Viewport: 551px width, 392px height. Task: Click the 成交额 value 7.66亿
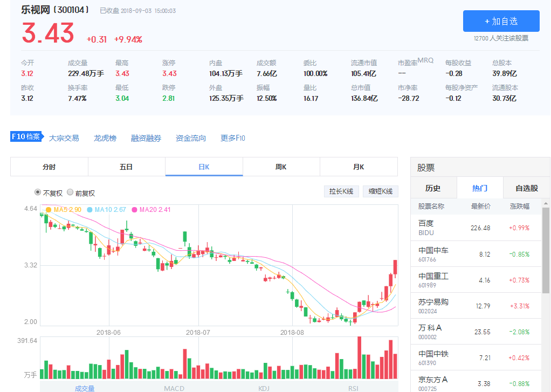[267, 73]
